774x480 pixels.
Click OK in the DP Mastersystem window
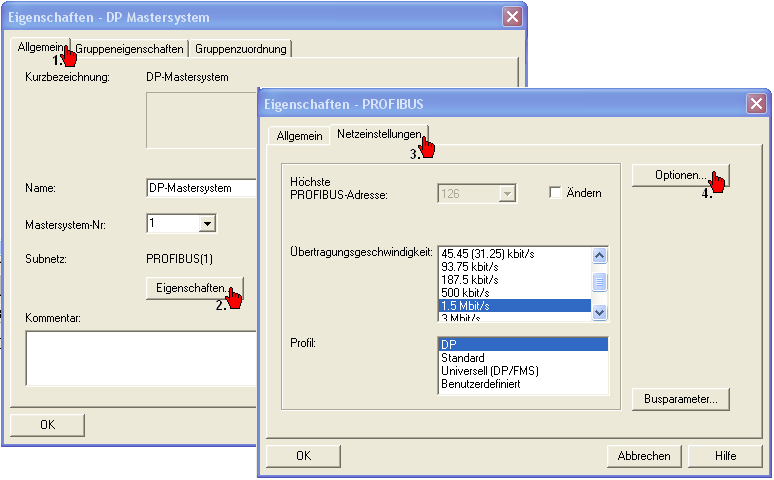coord(47,425)
